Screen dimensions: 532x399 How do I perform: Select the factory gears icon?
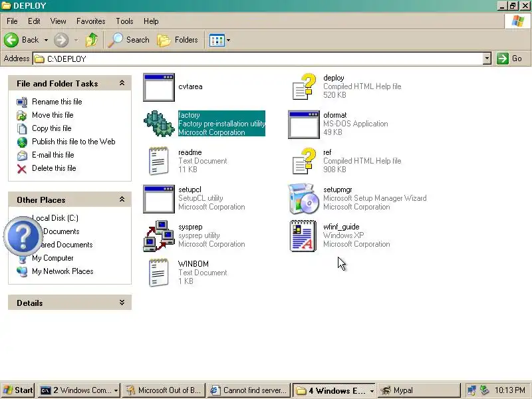159,124
